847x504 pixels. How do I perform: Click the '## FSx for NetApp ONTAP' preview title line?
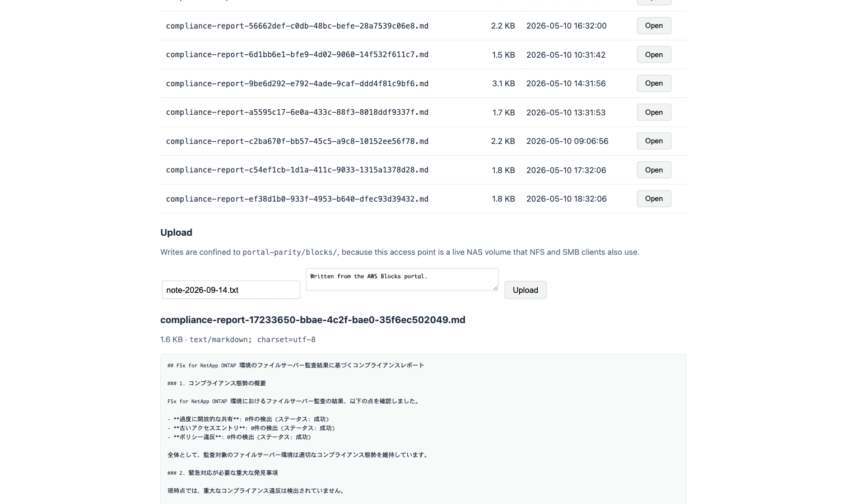point(296,366)
